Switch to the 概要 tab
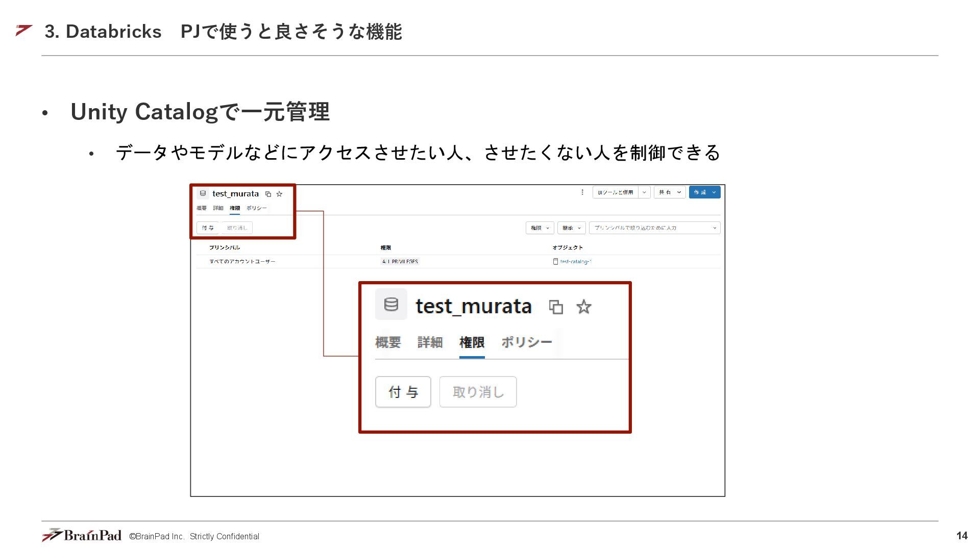 pos(202,208)
